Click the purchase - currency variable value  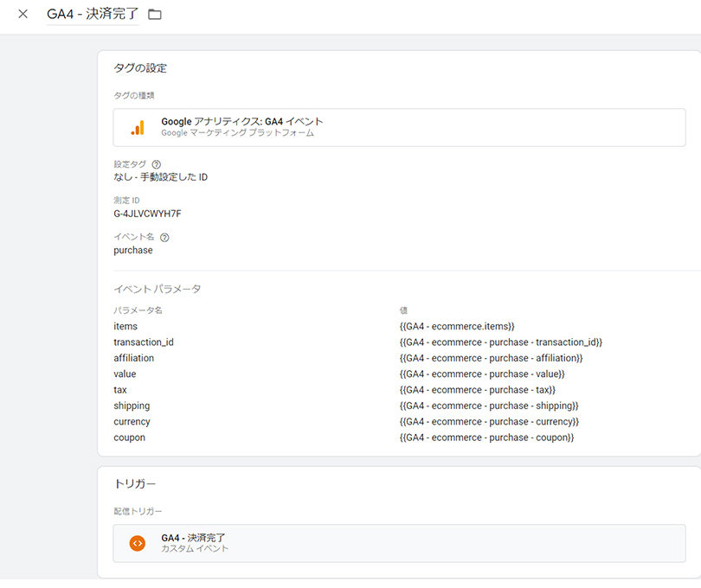(489, 422)
